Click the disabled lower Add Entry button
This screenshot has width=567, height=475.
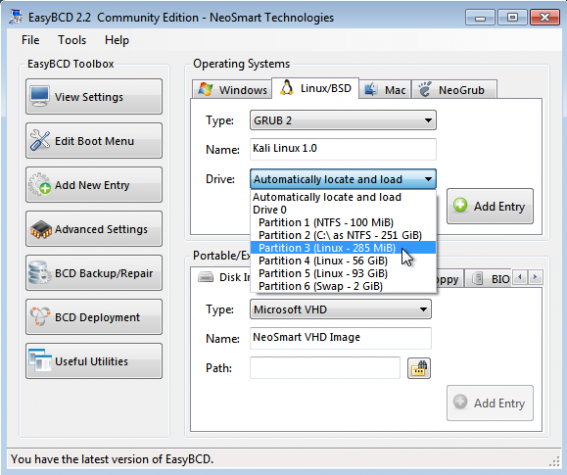tap(490, 403)
